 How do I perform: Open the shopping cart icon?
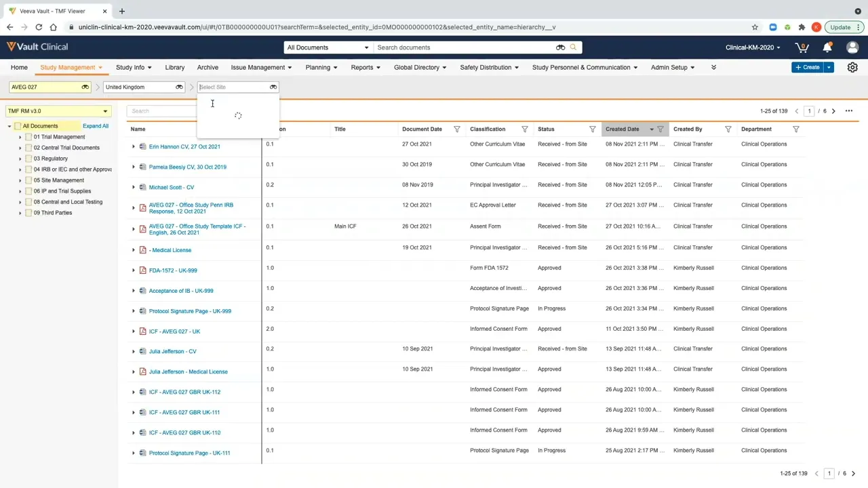pyautogui.click(x=802, y=47)
